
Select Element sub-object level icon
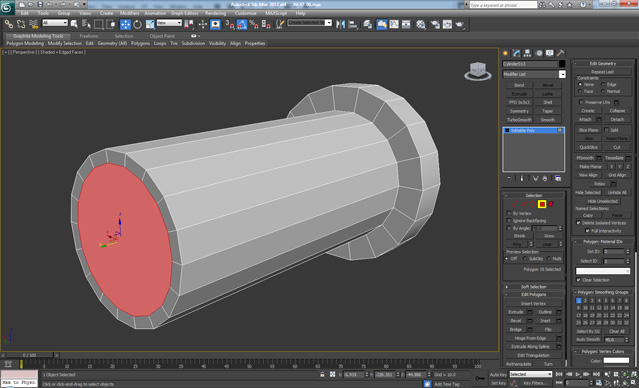tap(551, 204)
